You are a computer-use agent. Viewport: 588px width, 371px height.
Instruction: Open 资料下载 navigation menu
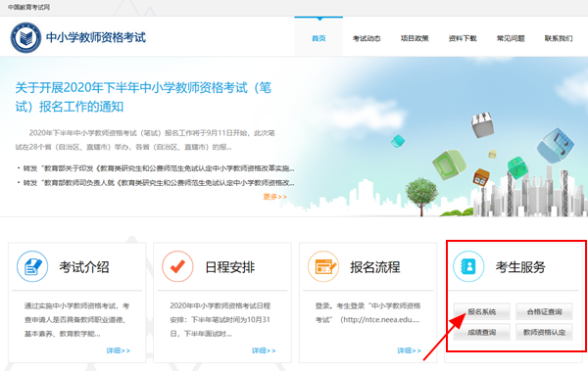[463, 38]
